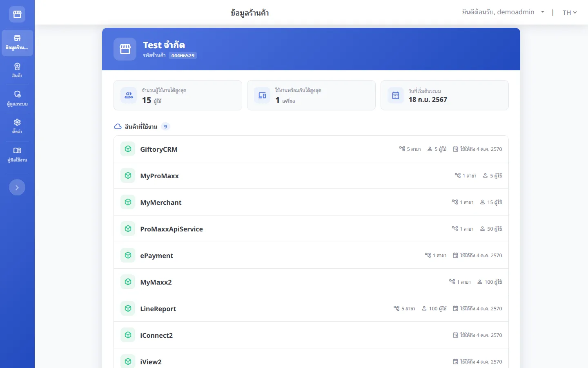Click the cube icon for iConnect2
Viewport: 588px width, 368px height.
click(128, 335)
